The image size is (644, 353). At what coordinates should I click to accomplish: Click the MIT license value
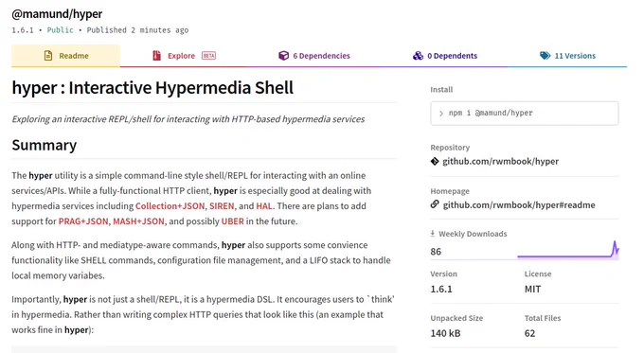[x=532, y=289]
